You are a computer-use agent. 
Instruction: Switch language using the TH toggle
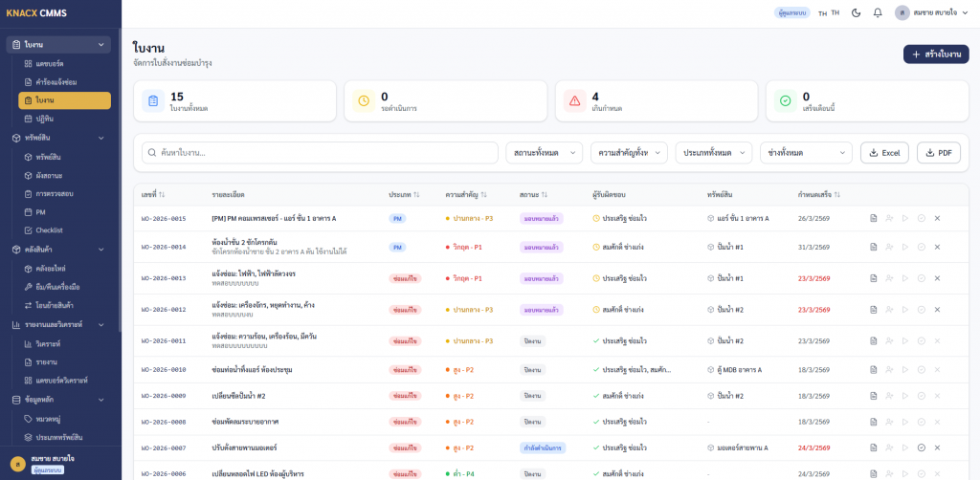pos(829,12)
